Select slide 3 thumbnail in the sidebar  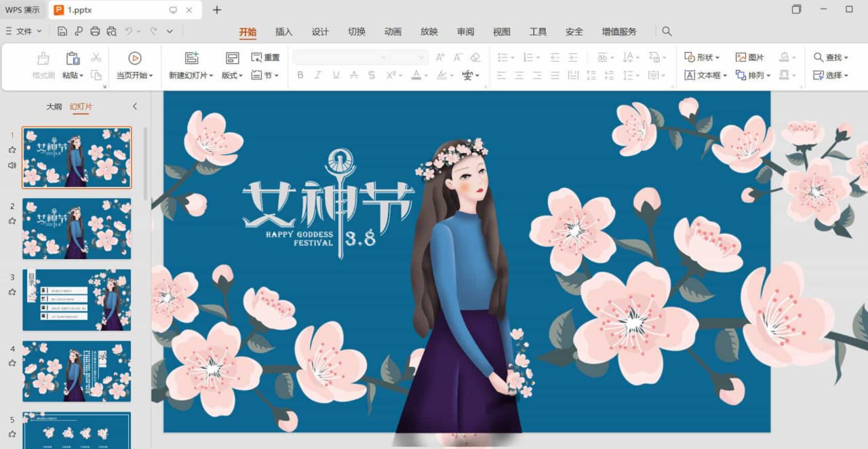(x=77, y=300)
